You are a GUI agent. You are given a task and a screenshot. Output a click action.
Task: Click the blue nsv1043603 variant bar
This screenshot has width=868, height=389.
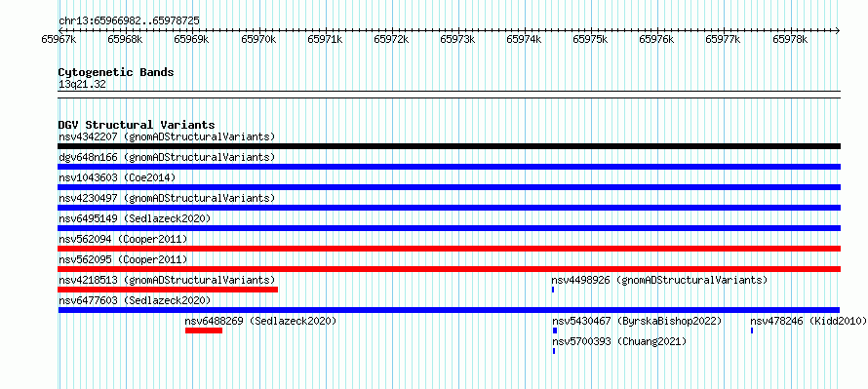pos(449,187)
